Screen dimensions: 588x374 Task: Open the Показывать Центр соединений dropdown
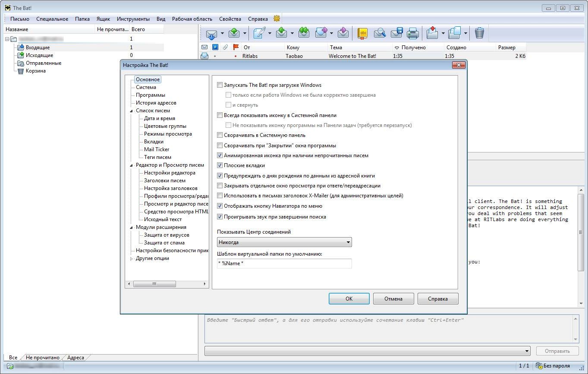click(284, 242)
